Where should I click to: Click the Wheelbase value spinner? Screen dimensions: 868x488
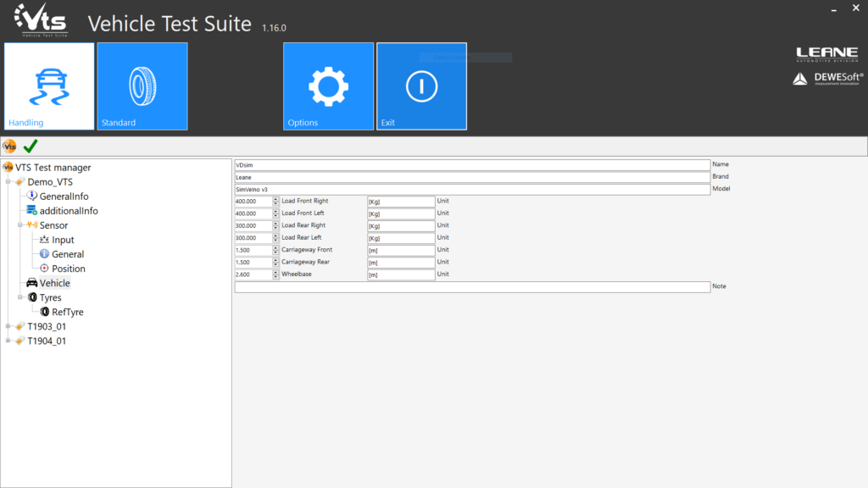275,274
